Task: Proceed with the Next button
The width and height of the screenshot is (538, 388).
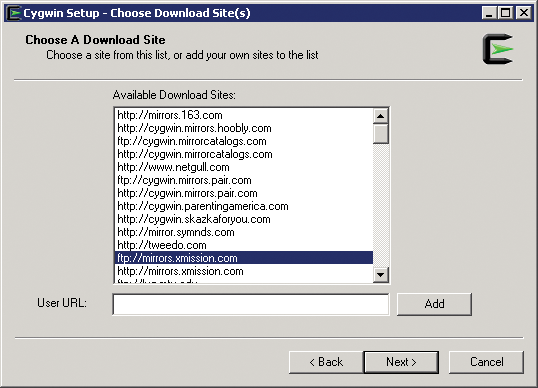Action: click(x=401, y=362)
